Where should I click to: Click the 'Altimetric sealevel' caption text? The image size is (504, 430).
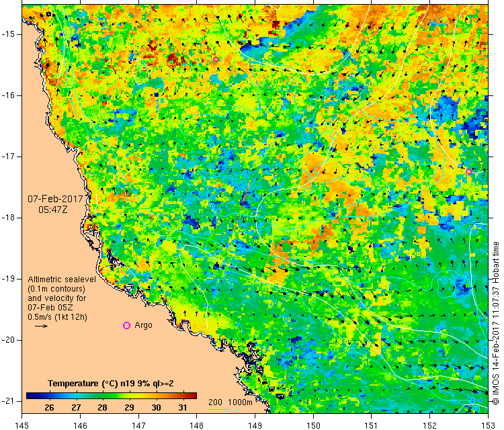(x=62, y=279)
